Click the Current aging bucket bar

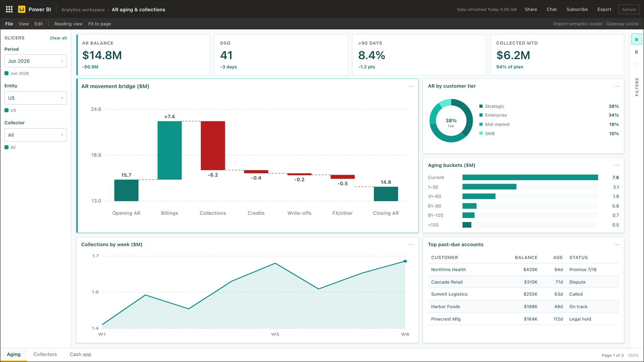(x=530, y=177)
